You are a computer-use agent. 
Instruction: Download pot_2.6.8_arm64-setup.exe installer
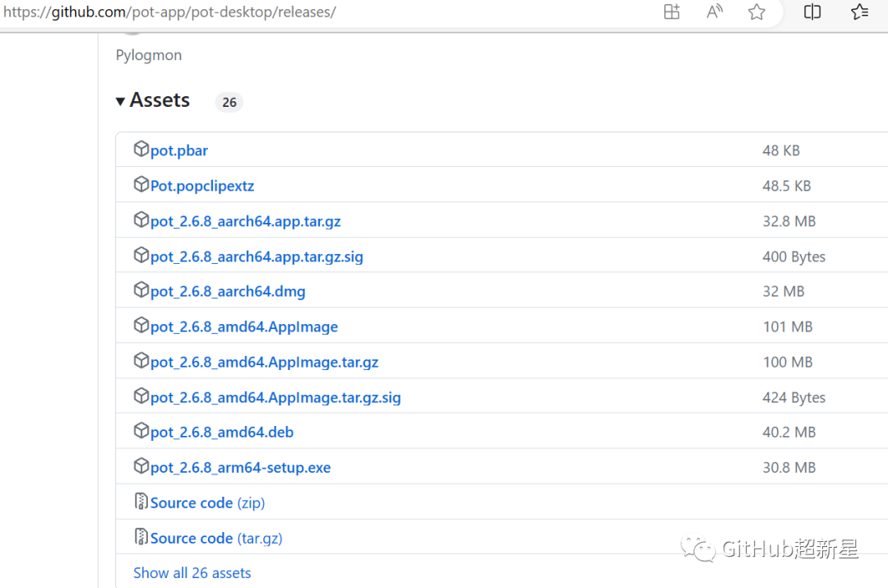coord(241,468)
